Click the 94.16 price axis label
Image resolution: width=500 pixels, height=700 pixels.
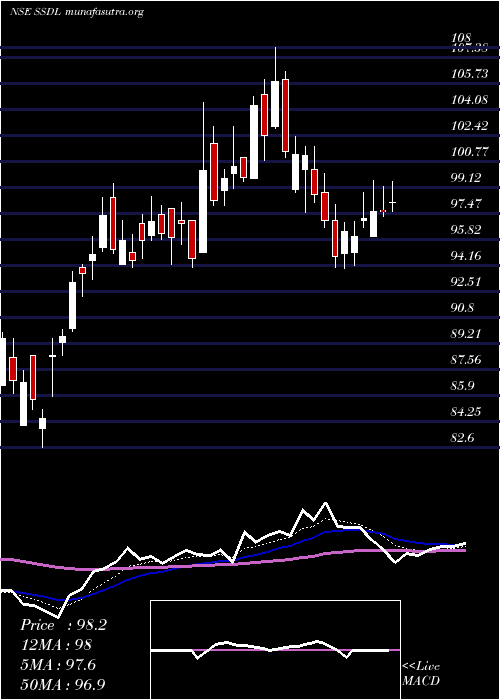point(467,256)
